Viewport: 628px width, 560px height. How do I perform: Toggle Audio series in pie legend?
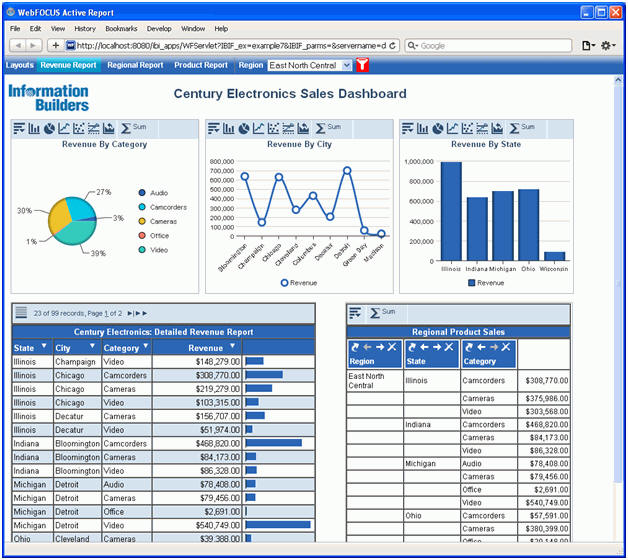click(x=153, y=193)
